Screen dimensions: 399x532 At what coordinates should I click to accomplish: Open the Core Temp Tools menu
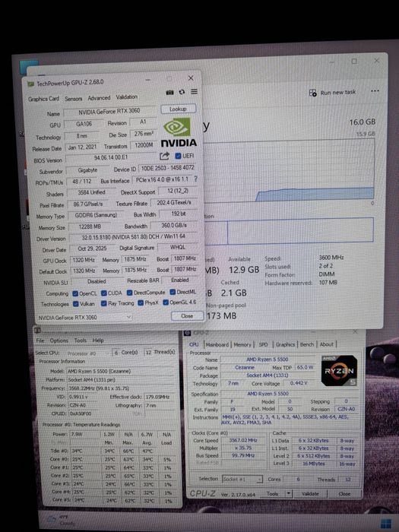point(80,340)
